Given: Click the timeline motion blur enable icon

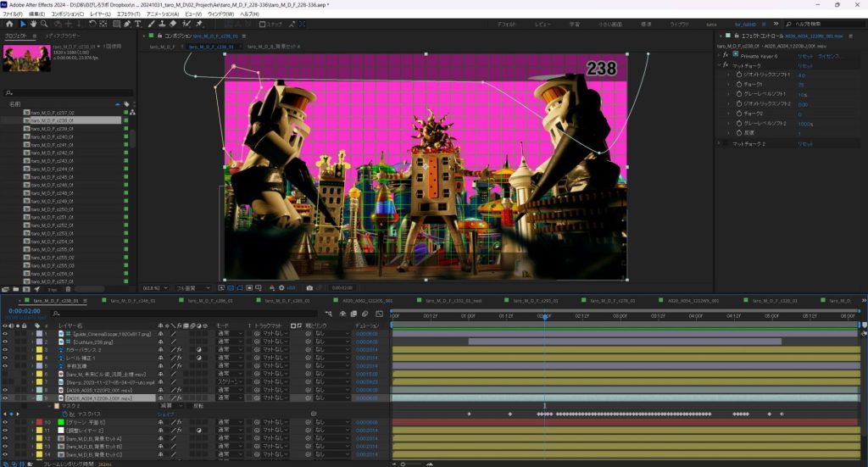Looking at the screenshot, I should coord(365,314).
